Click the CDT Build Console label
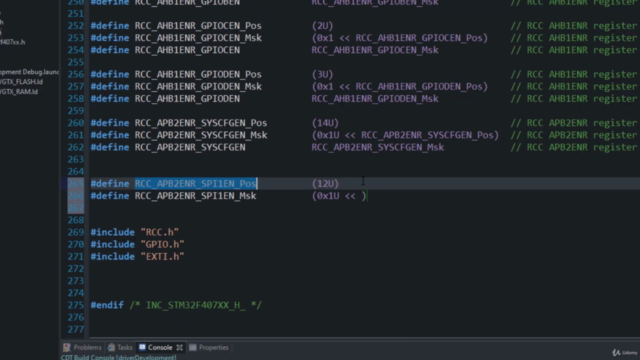The height and width of the screenshot is (360, 640). tap(118, 357)
